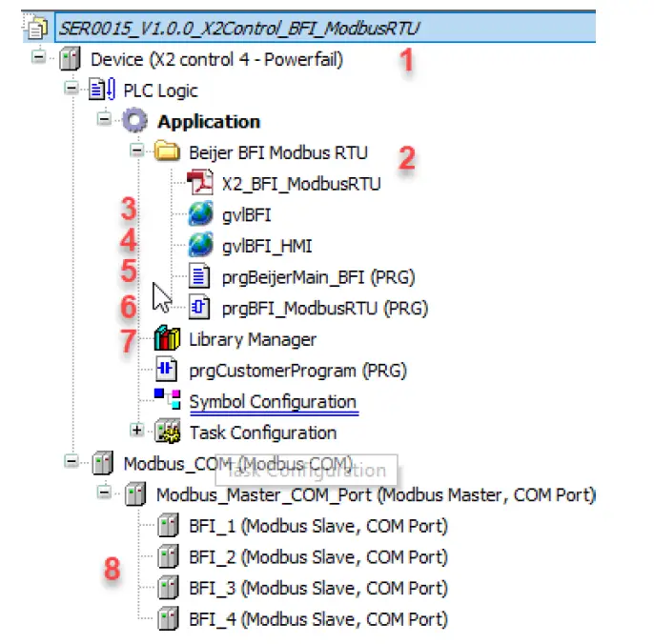Select BFI_4 (Modbus Slave, COM Port)
This screenshot has height=644, width=654.
pyautogui.click(x=318, y=619)
